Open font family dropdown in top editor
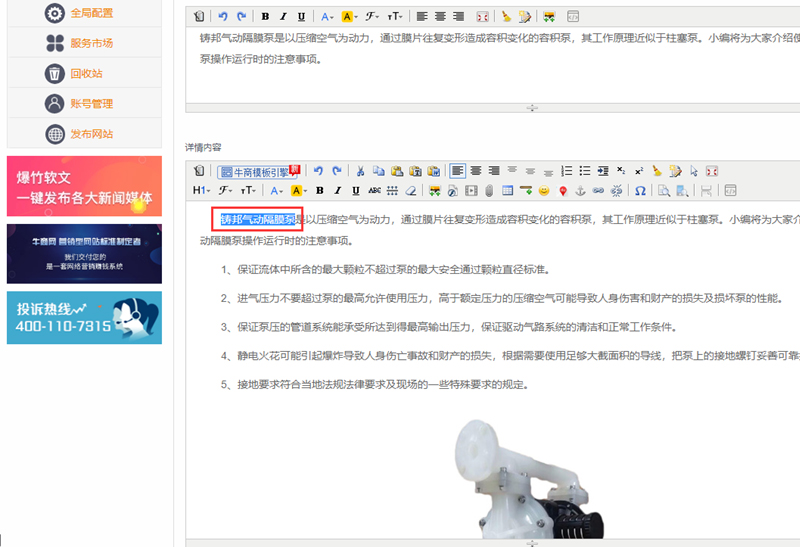The image size is (800, 547). click(x=372, y=16)
